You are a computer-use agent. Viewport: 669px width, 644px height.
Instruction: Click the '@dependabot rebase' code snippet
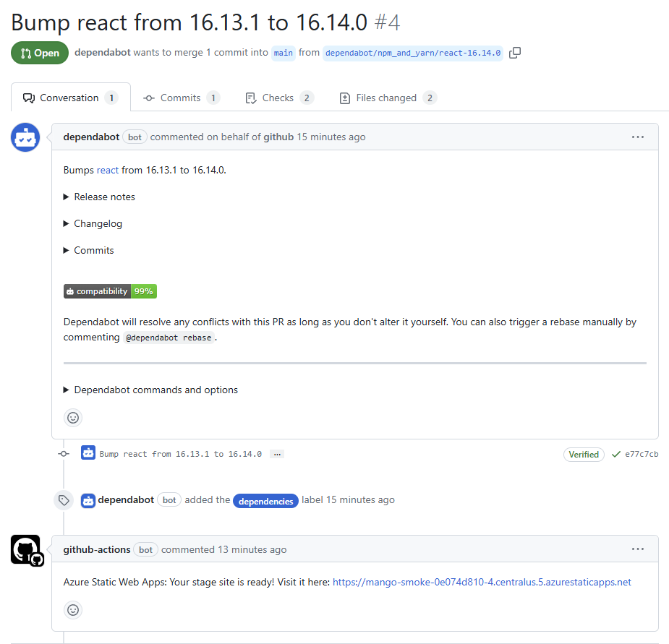[x=169, y=338]
